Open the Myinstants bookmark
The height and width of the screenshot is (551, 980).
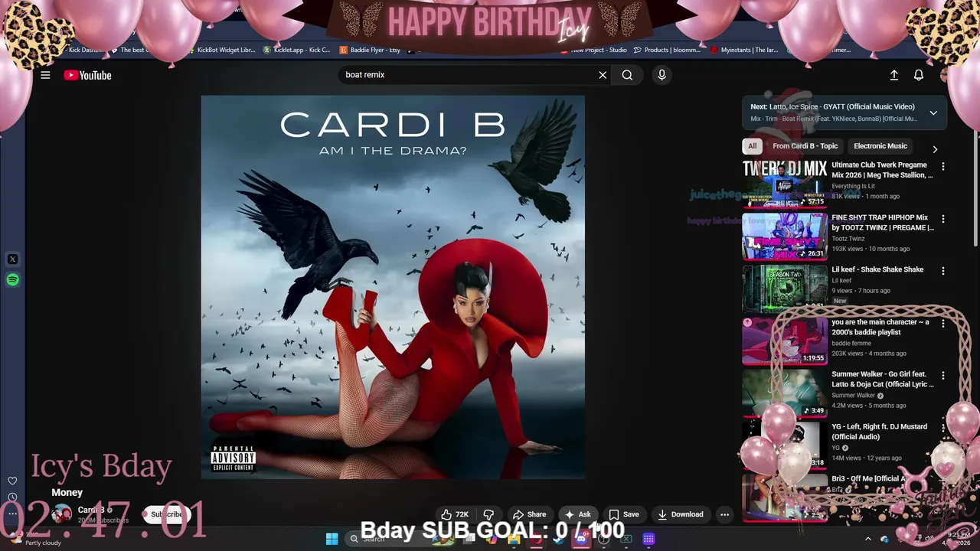click(744, 50)
